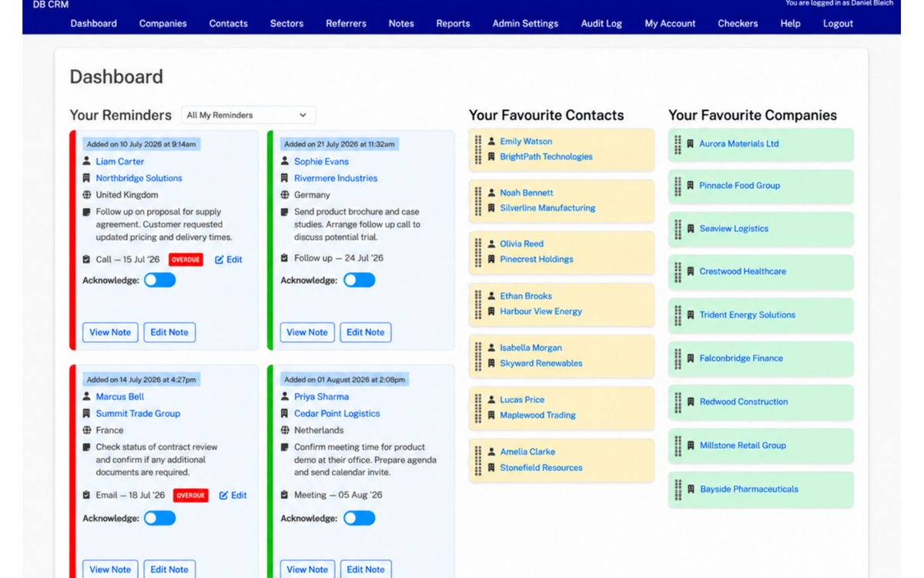Click the globe icon beside Germany
Screen dimensions: 924x578
click(x=285, y=195)
